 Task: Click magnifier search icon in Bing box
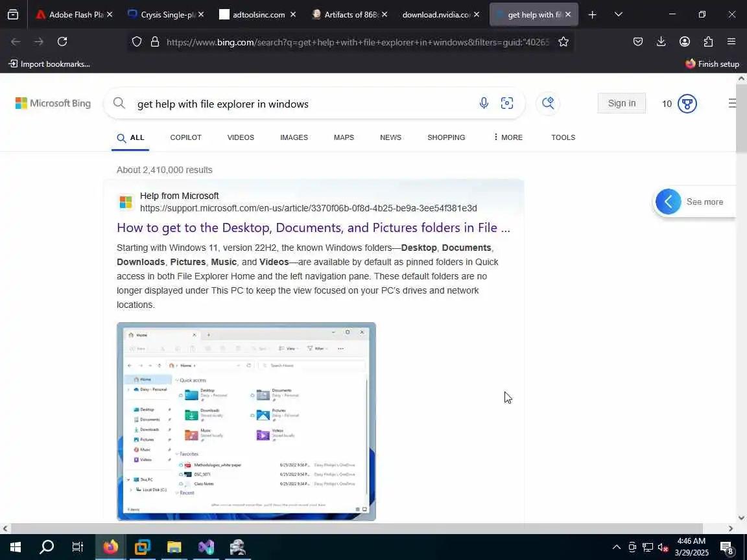(119, 103)
